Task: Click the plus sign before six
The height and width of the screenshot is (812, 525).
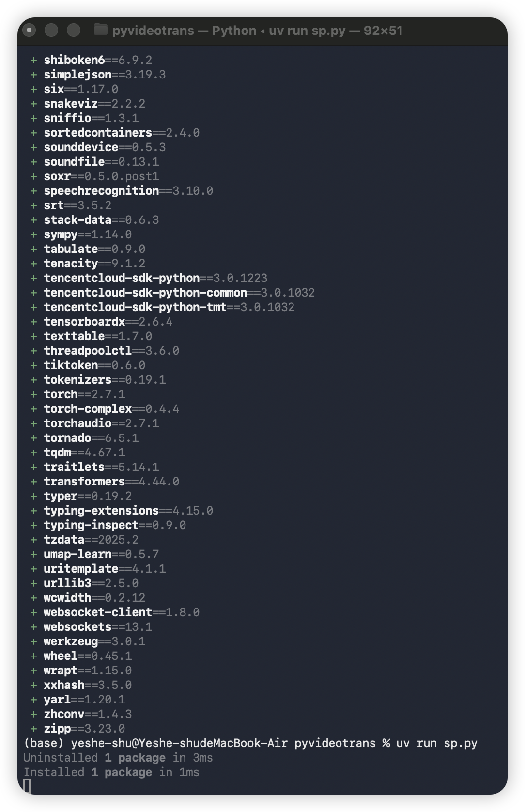Action: point(33,89)
